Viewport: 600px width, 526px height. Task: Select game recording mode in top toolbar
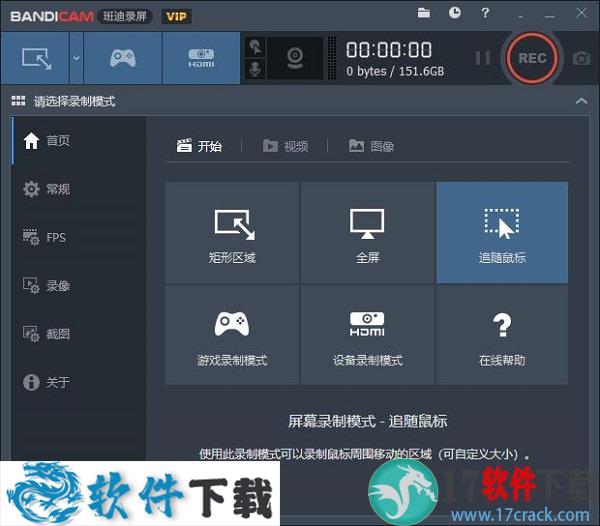tap(122, 58)
